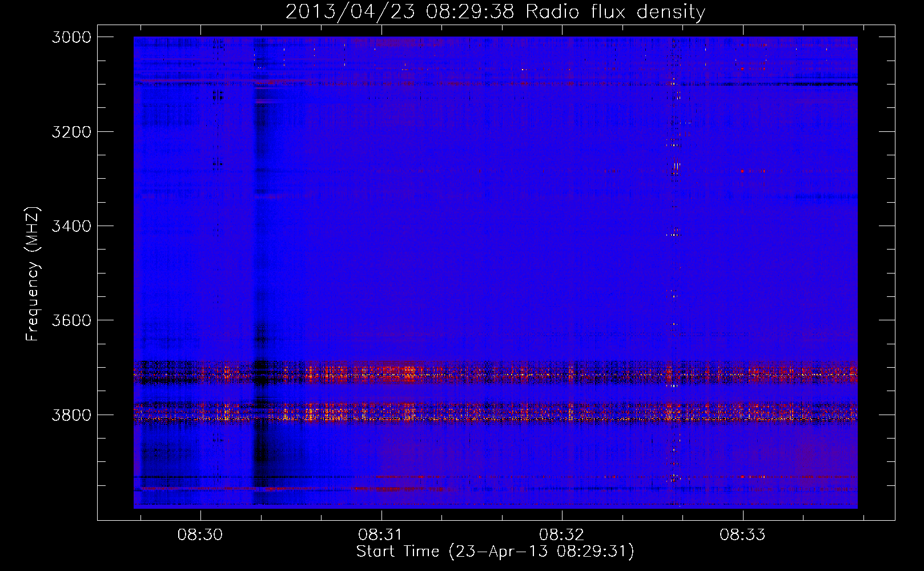Click the 3600 frequency axis label
The width and height of the screenshot is (924, 571).
coord(71,320)
